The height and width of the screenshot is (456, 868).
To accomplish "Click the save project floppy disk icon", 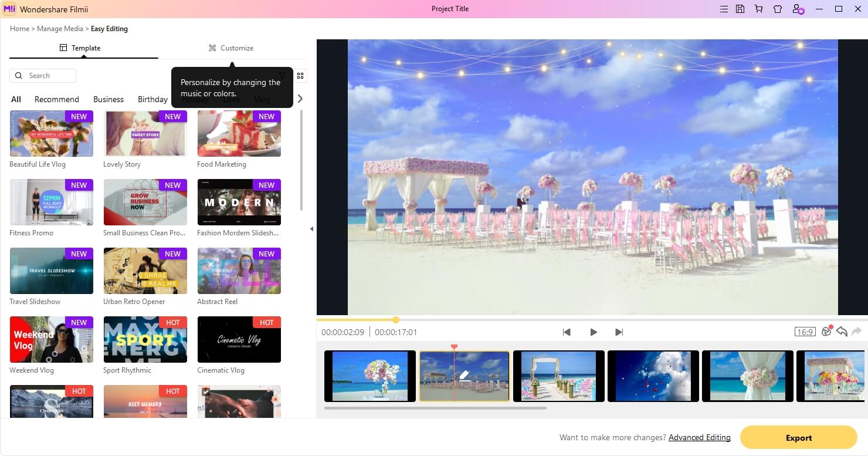I will pyautogui.click(x=740, y=9).
